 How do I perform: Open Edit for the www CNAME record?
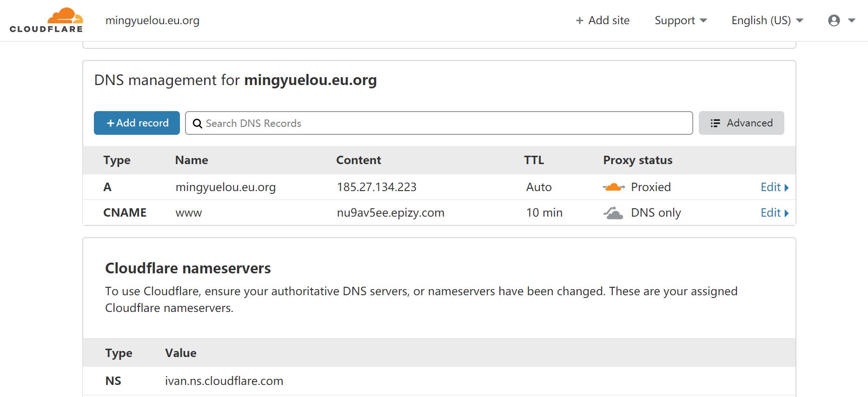coord(775,213)
